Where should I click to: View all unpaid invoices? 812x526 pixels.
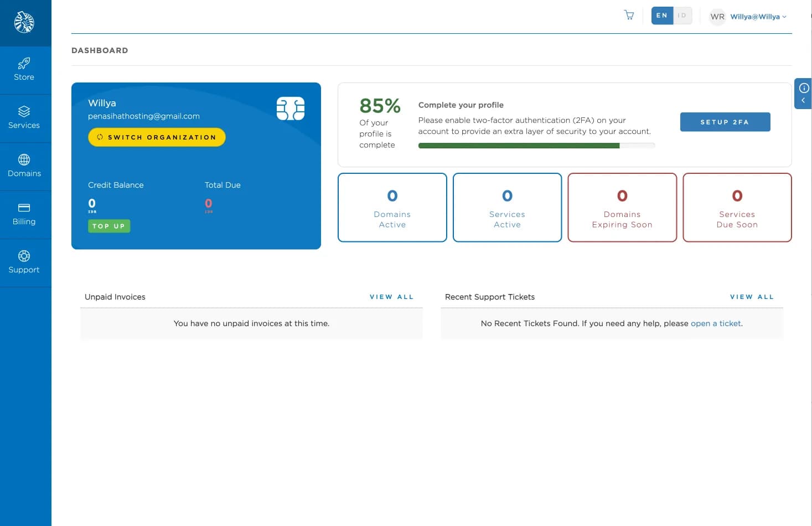click(391, 297)
